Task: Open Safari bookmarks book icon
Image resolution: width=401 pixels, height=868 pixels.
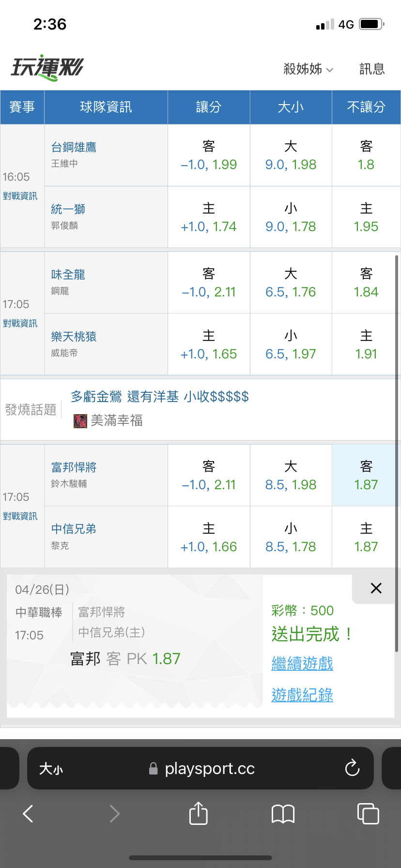Action: click(283, 814)
